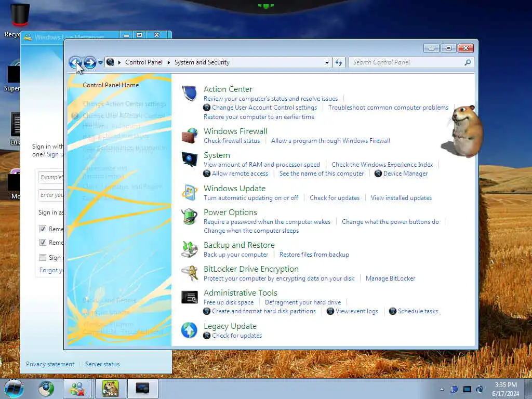
Task: Open the Device Manager link
Action: (405, 174)
